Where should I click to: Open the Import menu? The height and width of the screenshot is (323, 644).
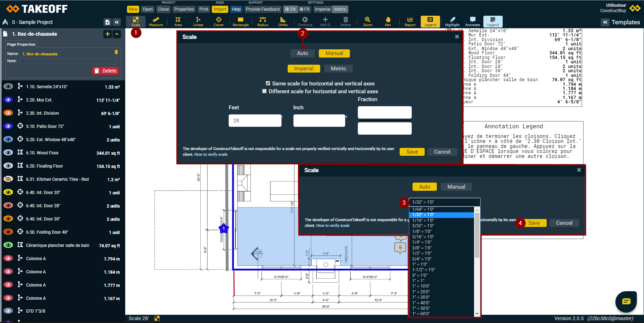[x=220, y=9]
